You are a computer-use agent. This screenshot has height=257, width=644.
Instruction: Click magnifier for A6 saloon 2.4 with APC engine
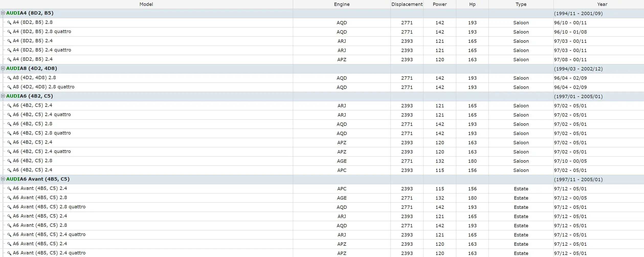click(x=9, y=170)
